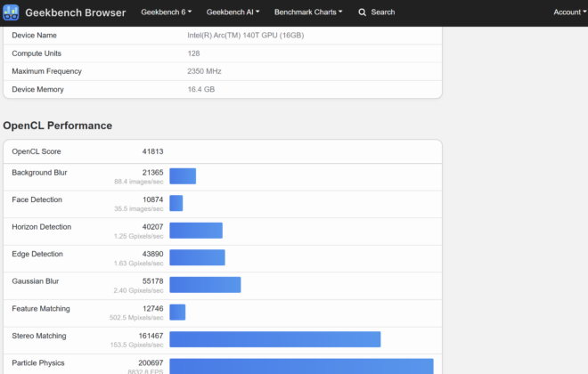
Task: Expand the Geekbench AI dropdown menu
Action: tap(233, 12)
